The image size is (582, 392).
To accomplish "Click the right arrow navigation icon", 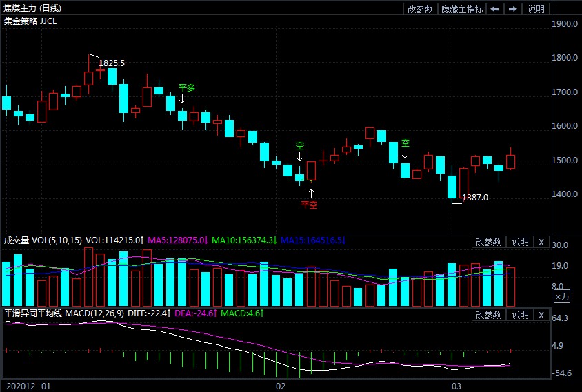I will click(x=513, y=9).
